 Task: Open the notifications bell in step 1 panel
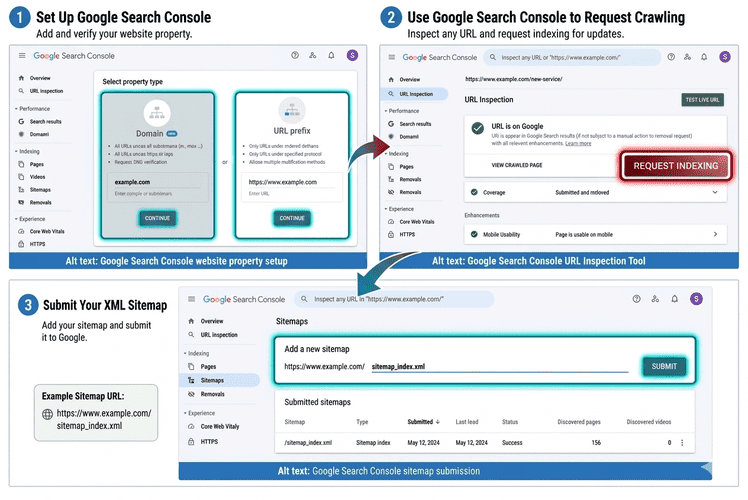point(331,55)
